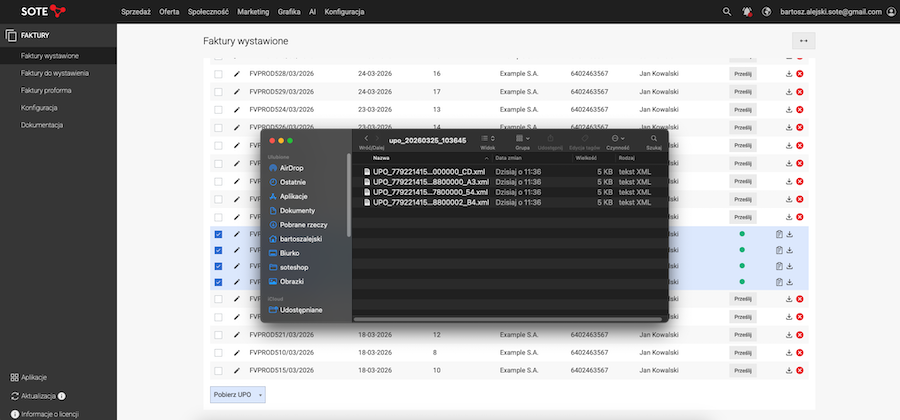The height and width of the screenshot is (420, 900).
Task: Click download icon in FVPROD528/03/2026 row
Action: click(x=789, y=74)
